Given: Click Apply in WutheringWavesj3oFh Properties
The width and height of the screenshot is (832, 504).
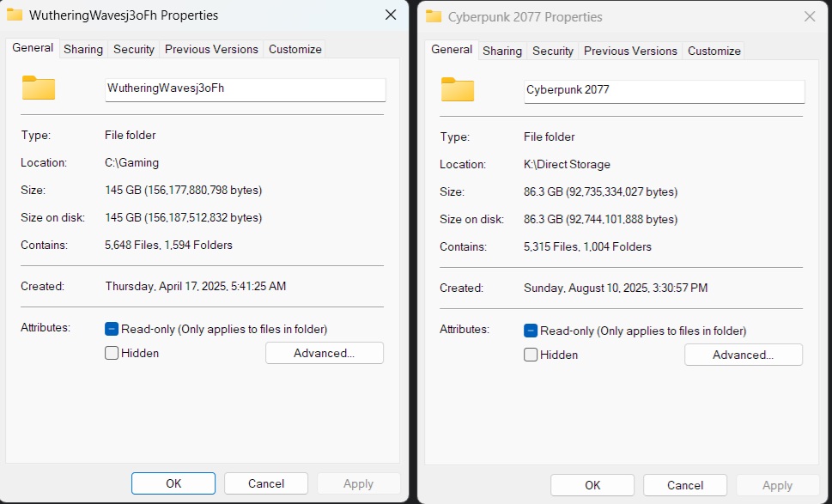Looking at the screenshot, I should pyautogui.click(x=359, y=483).
